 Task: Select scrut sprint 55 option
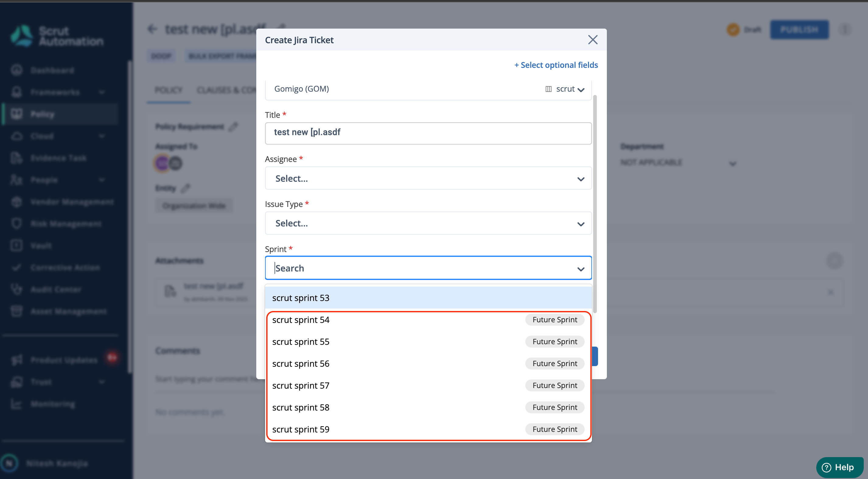click(428, 341)
